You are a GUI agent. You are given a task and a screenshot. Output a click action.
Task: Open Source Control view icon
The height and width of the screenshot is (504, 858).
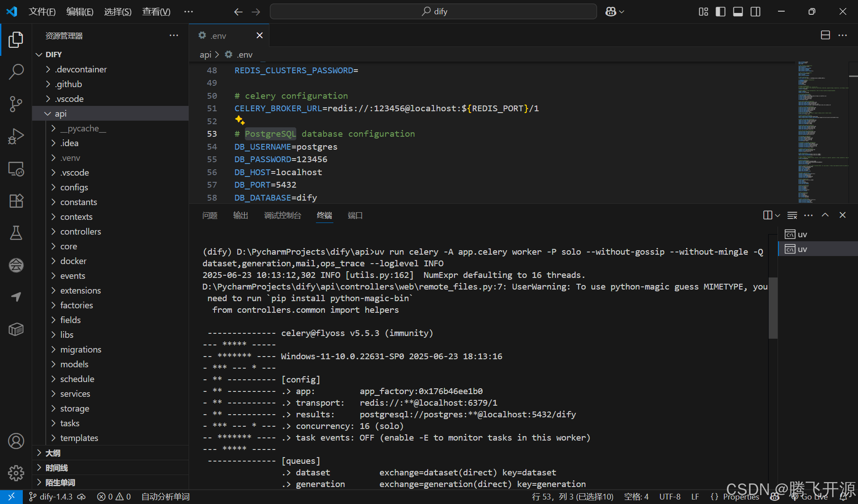click(x=16, y=104)
